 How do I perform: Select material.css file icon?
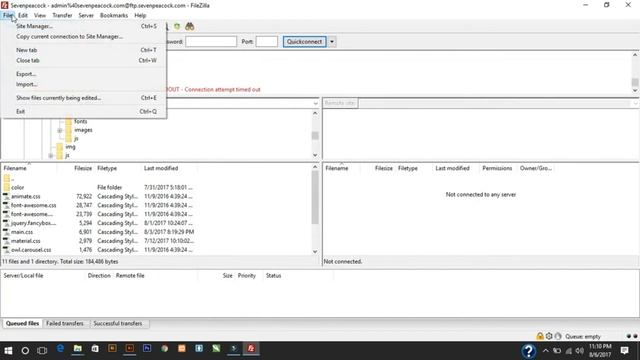(6, 241)
